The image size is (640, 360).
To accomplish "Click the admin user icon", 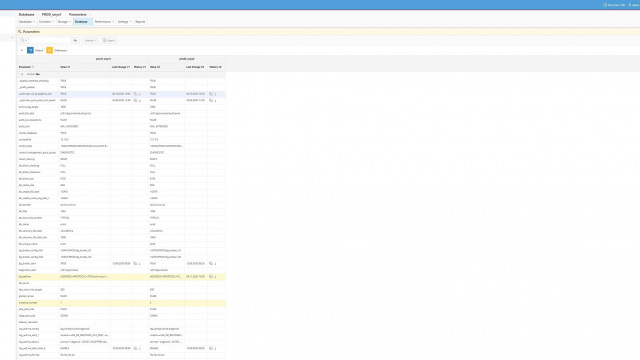I will click(x=629, y=5).
